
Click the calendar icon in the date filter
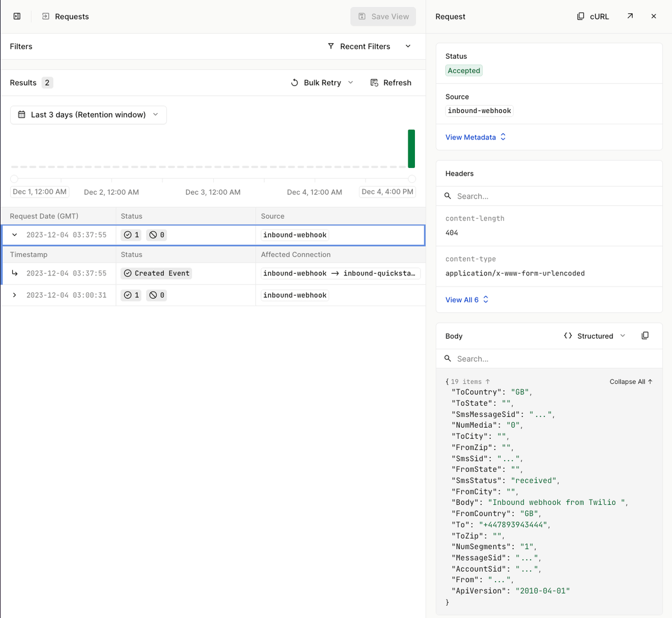pos(21,114)
